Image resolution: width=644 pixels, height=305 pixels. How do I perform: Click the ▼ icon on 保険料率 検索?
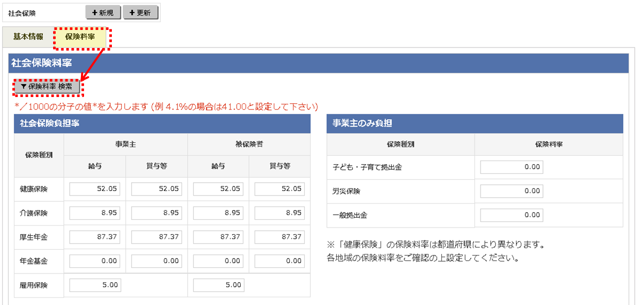point(23,87)
